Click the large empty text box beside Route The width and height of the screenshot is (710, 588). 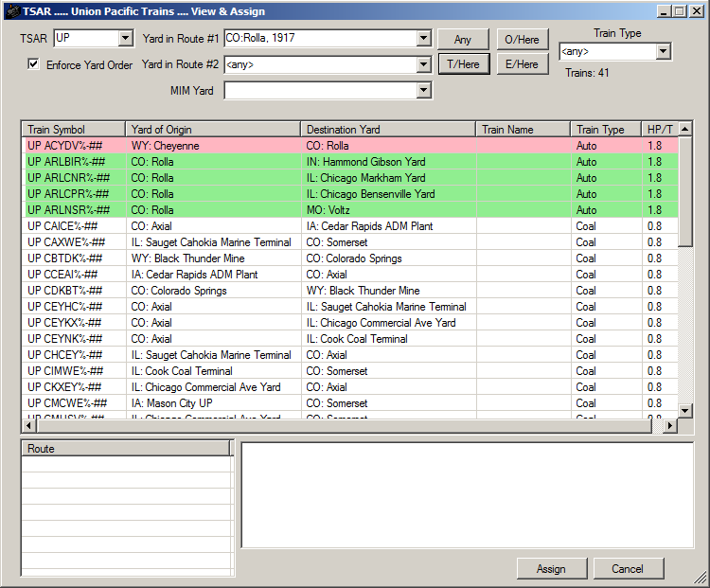[x=468, y=495]
